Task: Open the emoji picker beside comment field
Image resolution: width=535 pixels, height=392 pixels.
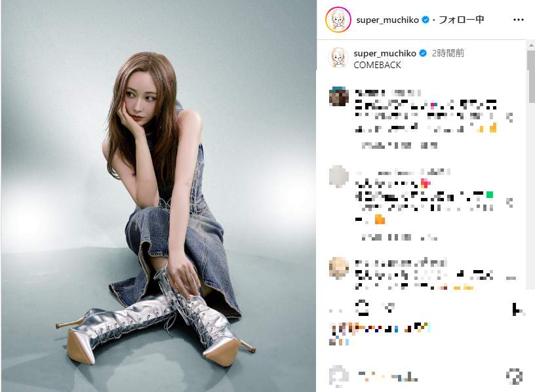Action: 339,376
